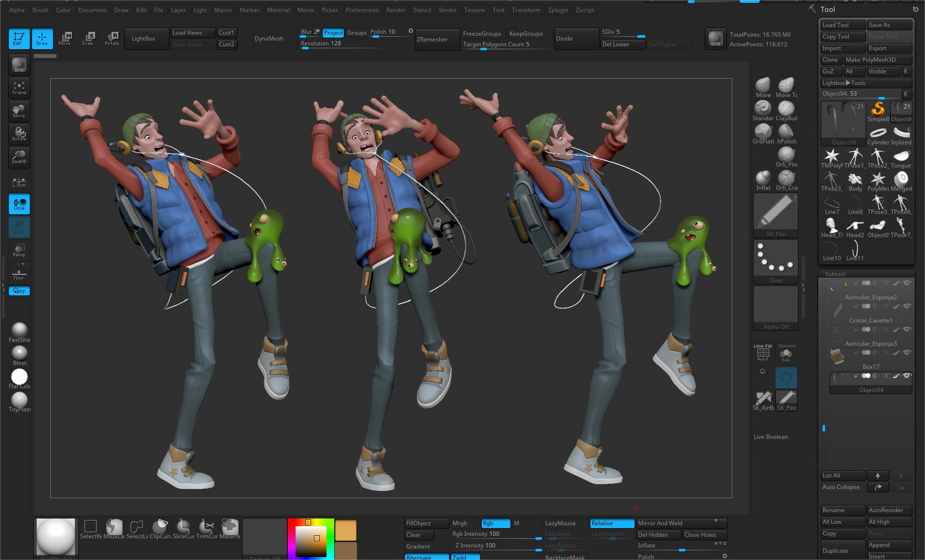This screenshot has height=560, width=925.
Task: Toggle Solo mode
Action: coord(786,353)
